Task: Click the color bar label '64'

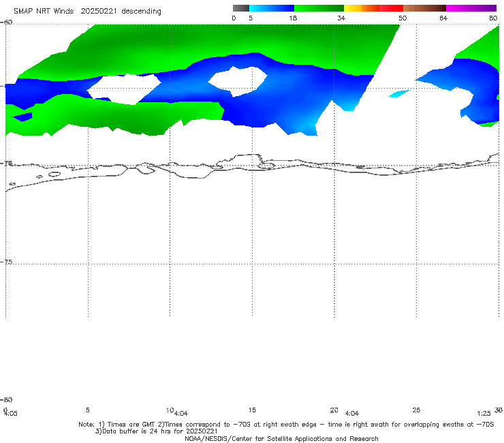Action: click(443, 18)
